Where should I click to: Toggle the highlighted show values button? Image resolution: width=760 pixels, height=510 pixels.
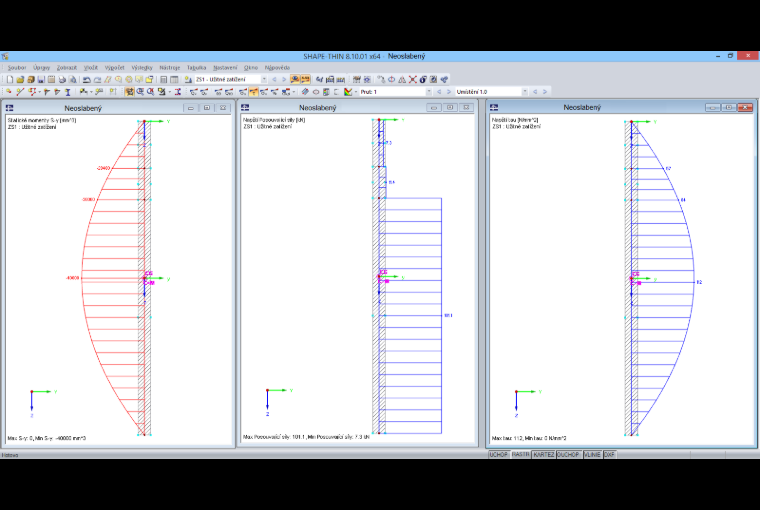point(305,79)
